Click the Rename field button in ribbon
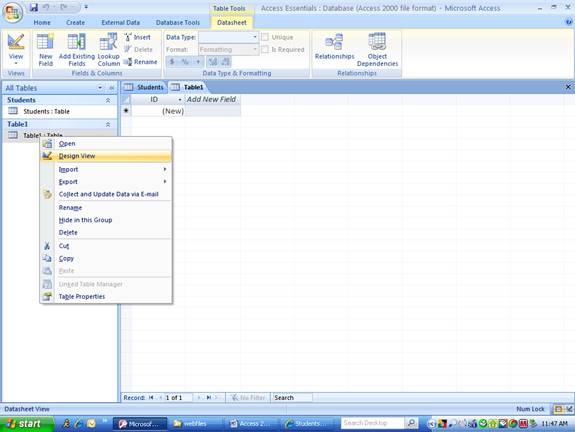The height and width of the screenshot is (432, 575). [x=140, y=62]
